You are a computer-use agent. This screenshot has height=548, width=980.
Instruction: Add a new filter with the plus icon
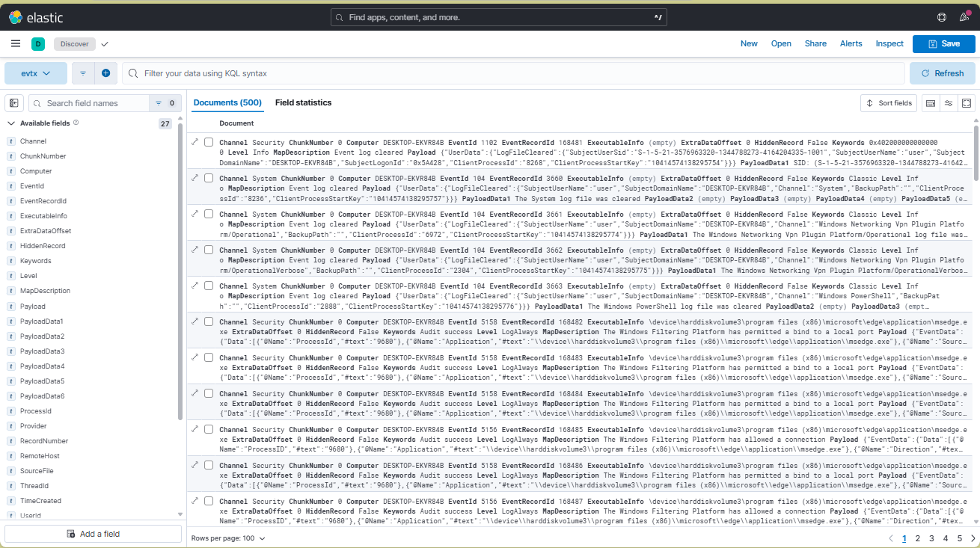pyautogui.click(x=105, y=73)
